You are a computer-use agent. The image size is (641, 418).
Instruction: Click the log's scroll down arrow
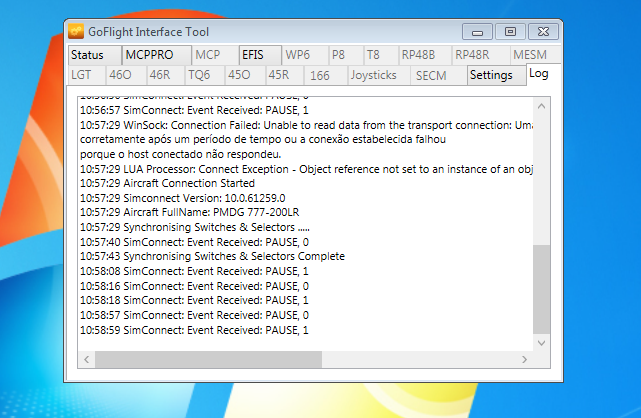541,342
